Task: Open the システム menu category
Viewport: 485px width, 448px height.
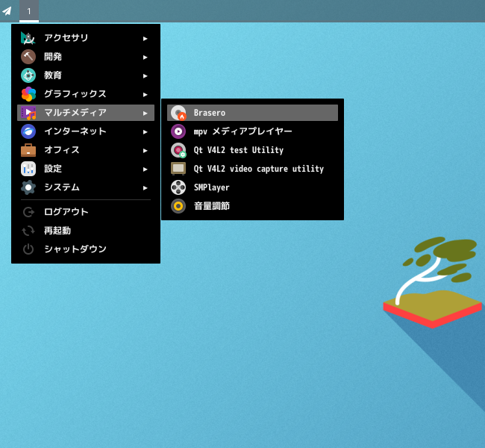Action: [61, 187]
